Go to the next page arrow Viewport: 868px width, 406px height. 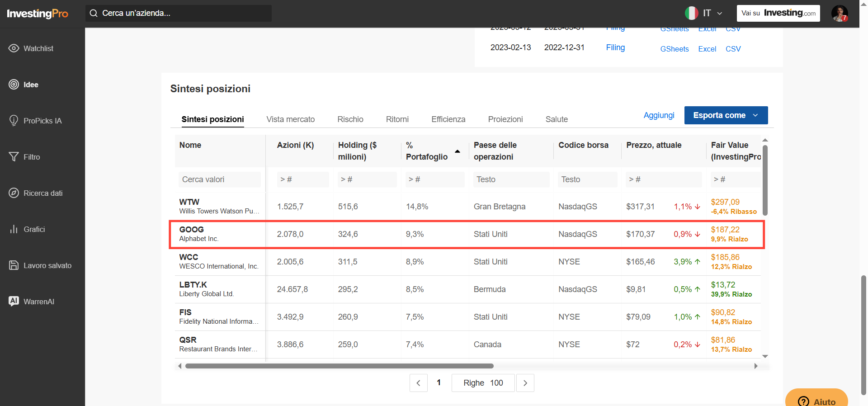coord(525,383)
